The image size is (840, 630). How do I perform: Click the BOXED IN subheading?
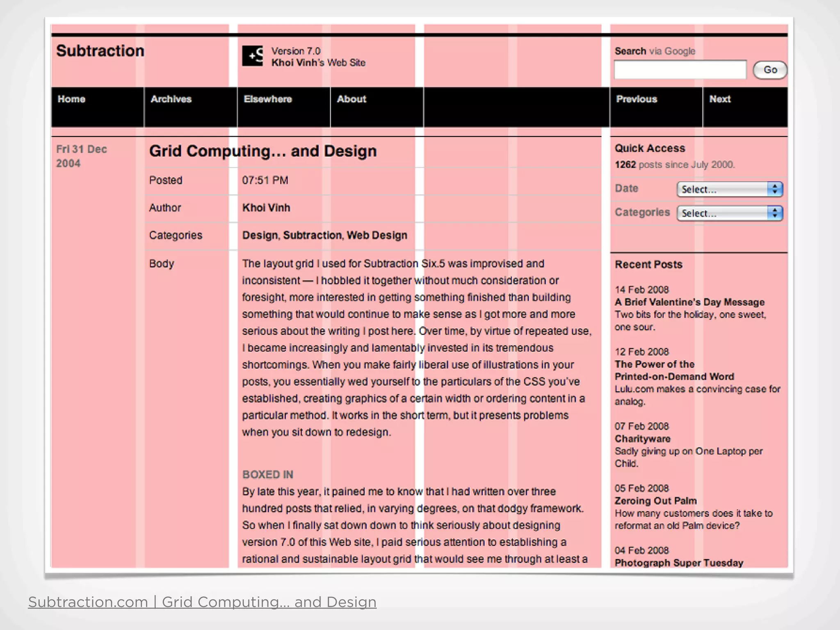point(268,475)
